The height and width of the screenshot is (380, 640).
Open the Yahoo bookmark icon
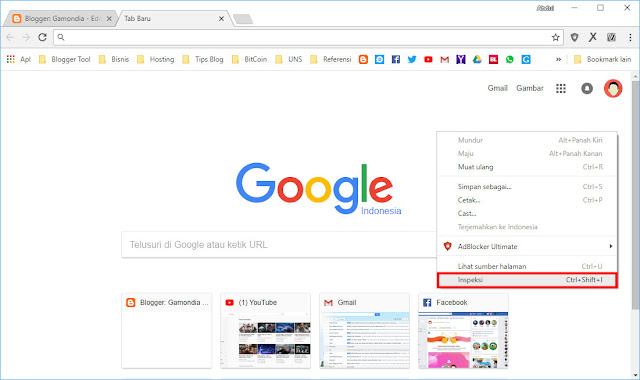tap(461, 59)
